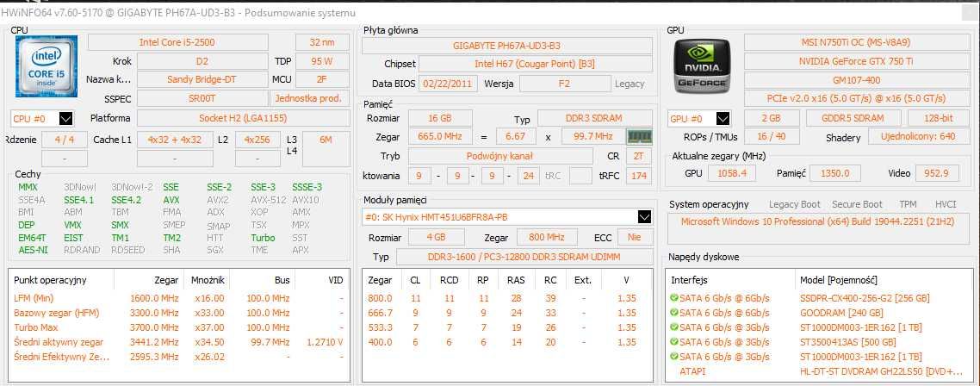The image size is (980, 386).
Task: Click the 'SSE4.2' feature label
Action: point(127,200)
